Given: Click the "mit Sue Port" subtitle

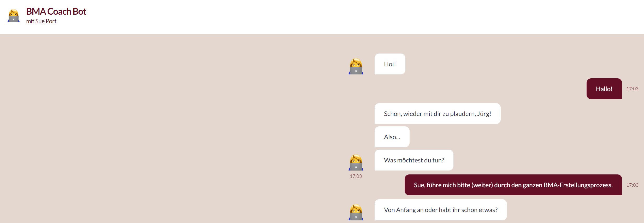Looking at the screenshot, I should pyautogui.click(x=41, y=21).
